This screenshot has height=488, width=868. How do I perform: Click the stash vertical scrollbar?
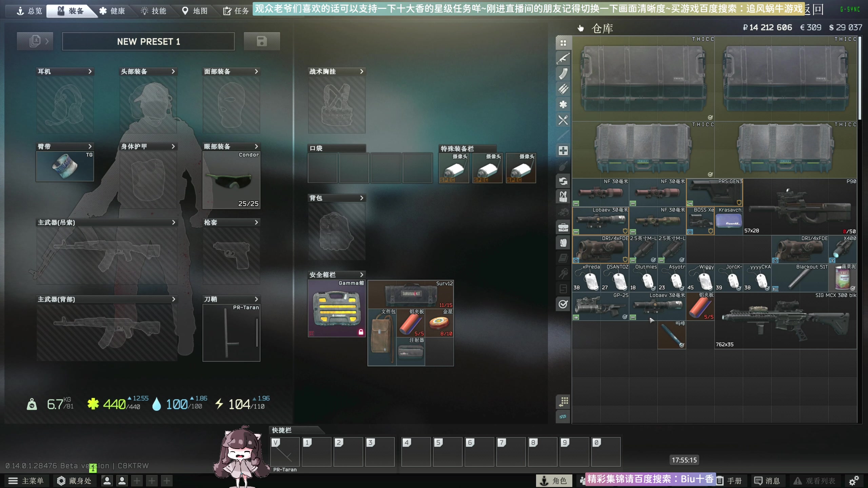860,78
